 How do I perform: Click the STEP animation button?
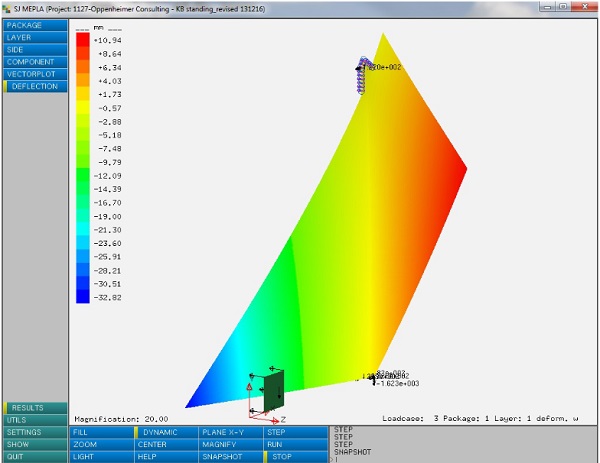pyautogui.click(x=296, y=432)
